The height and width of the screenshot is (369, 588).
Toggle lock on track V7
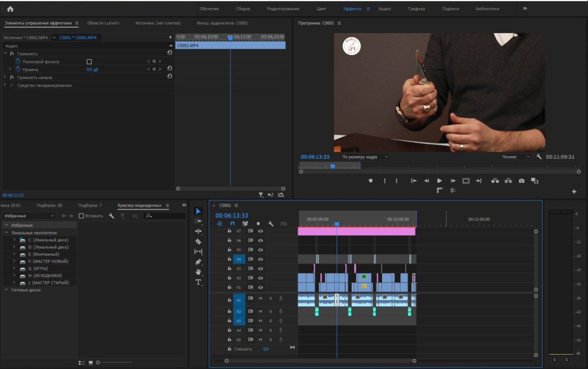click(x=229, y=231)
